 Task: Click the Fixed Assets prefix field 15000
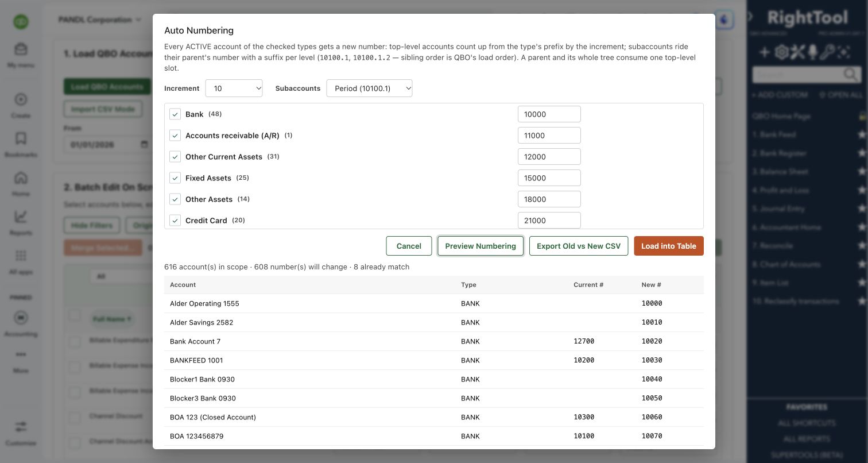click(x=549, y=178)
